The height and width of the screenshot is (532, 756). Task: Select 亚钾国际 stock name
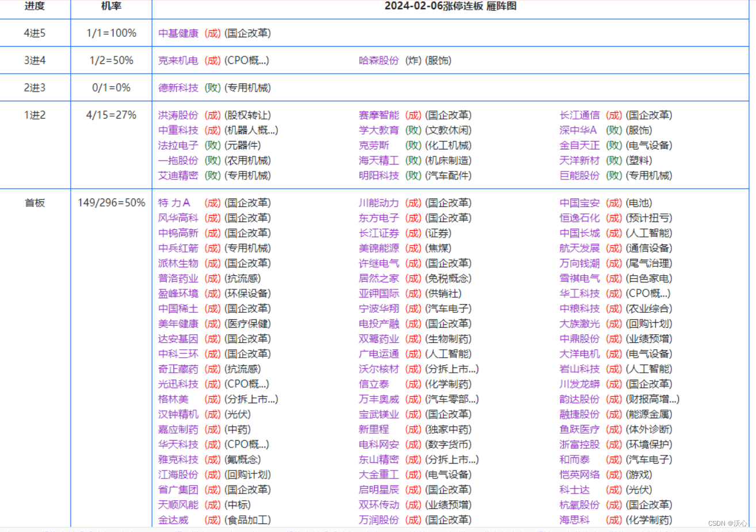coord(379,293)
